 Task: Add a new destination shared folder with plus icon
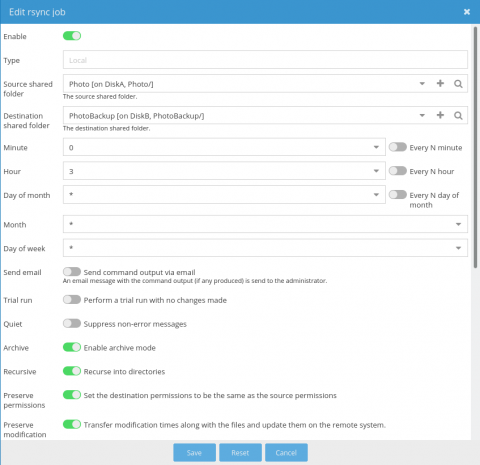pyautogui.click(x=440, y=115)
